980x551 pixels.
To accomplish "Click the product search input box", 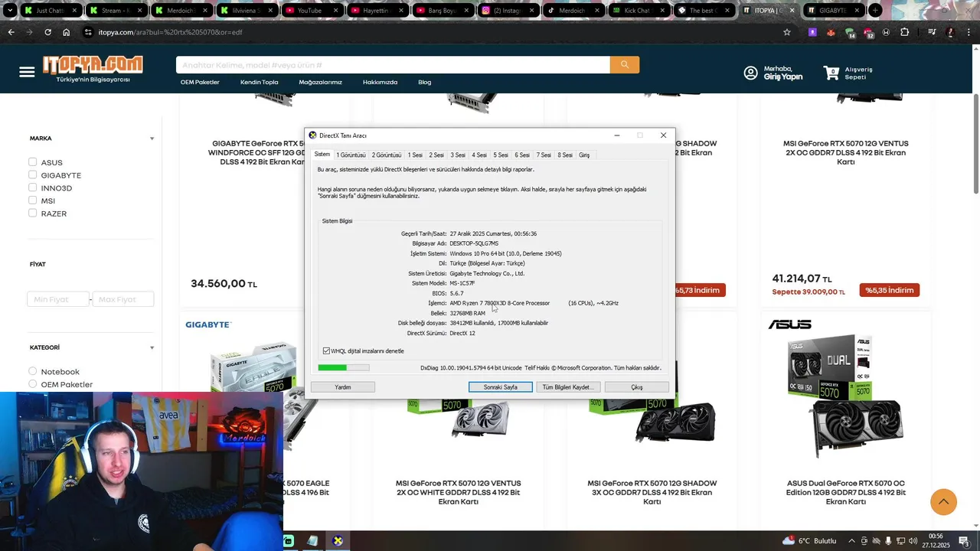I will 393,65.
